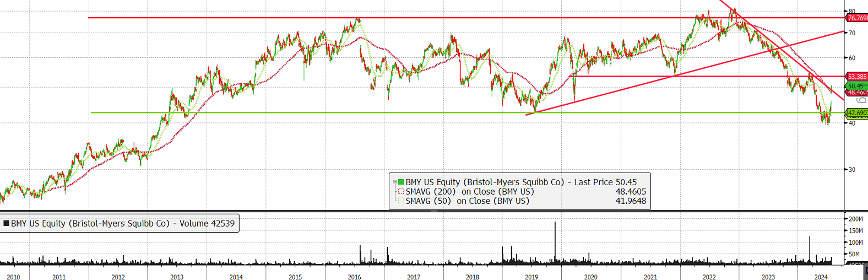Click the 41.9648 value in legend
The height and width of the screenshot is (280, 868).
[x=631, y=201]
